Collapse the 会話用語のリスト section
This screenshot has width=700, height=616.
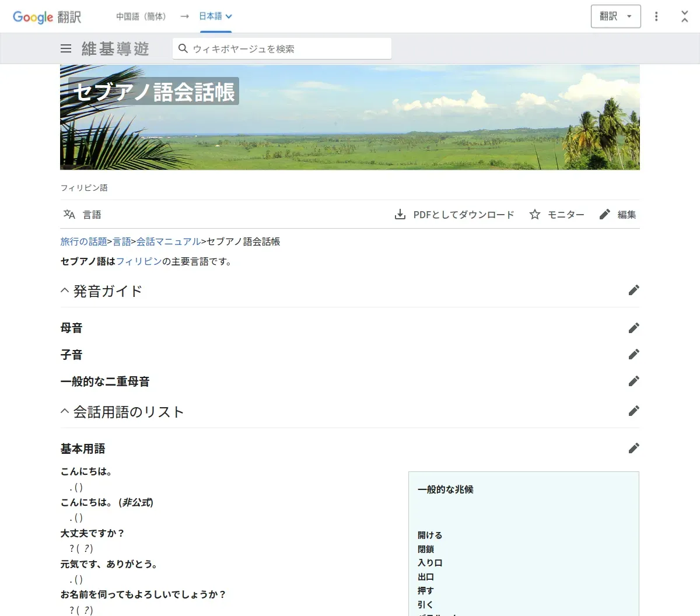(65, 411)
